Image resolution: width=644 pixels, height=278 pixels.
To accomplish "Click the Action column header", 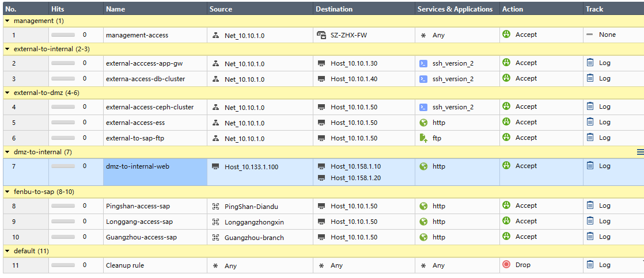I will (541, 9).
